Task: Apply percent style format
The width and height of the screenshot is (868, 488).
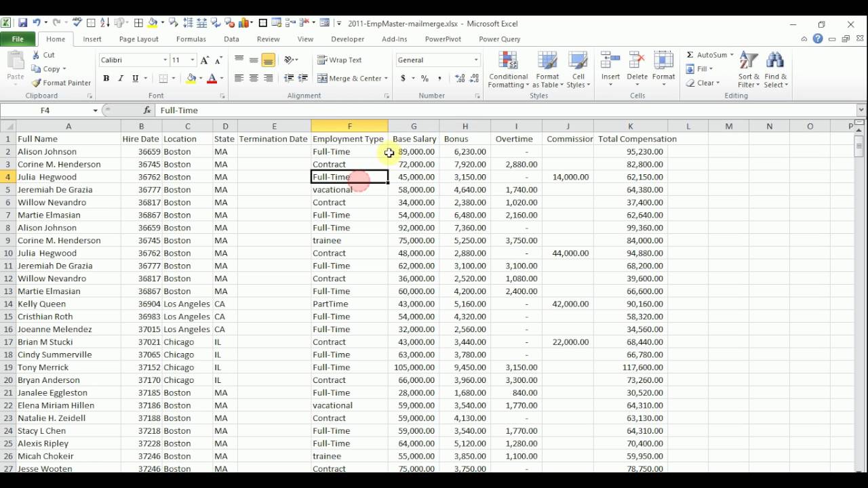Action: tap(425, 79)
